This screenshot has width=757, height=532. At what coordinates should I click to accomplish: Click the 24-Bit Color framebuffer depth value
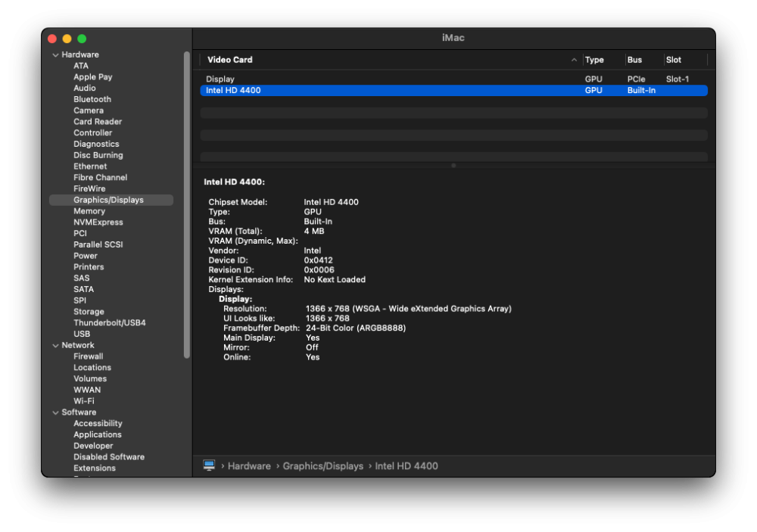click(356, 328)
